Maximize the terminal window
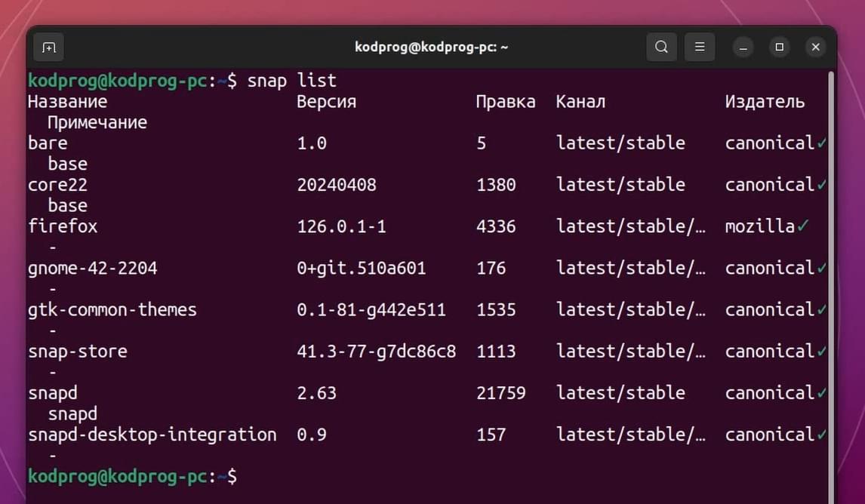 coord(780,48)
